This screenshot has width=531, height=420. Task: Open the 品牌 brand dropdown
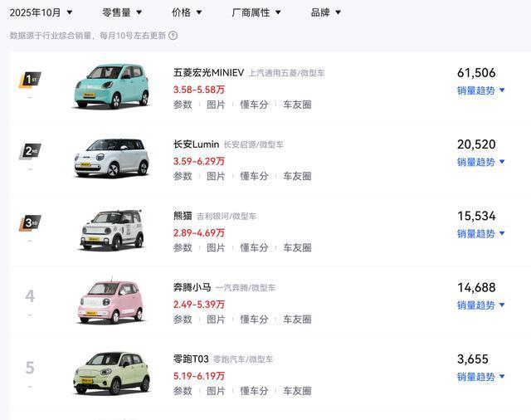(x=326, y=12)
